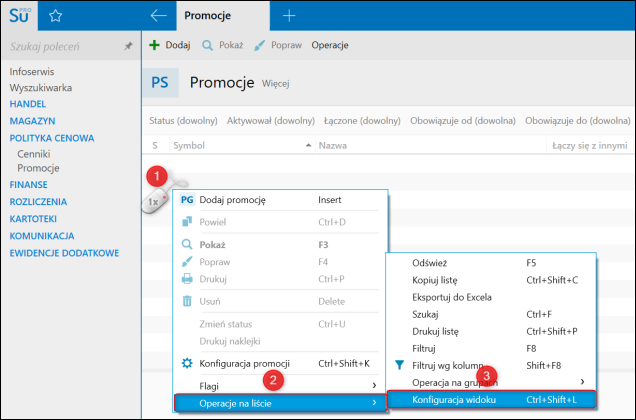Click the Konfiguracja promocji gear icon
The width and height of the screenshot is (636, 420).
[x=186, y=363]
